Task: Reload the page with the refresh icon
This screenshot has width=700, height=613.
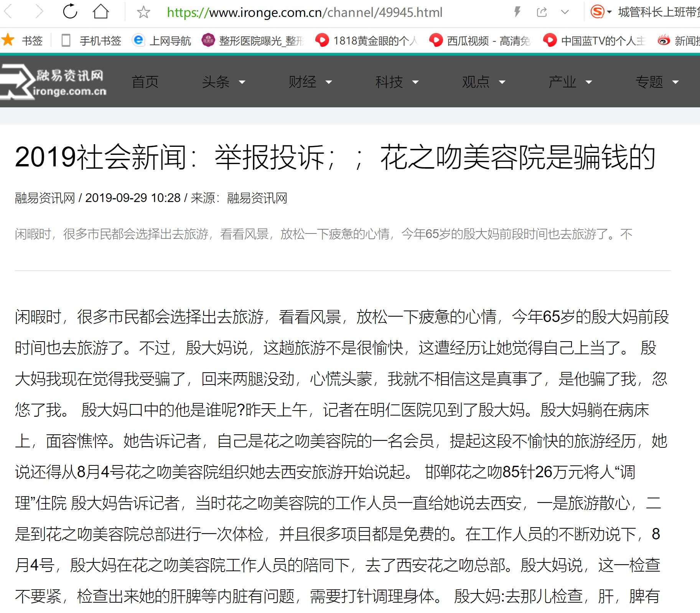Action: click(70, 12)
